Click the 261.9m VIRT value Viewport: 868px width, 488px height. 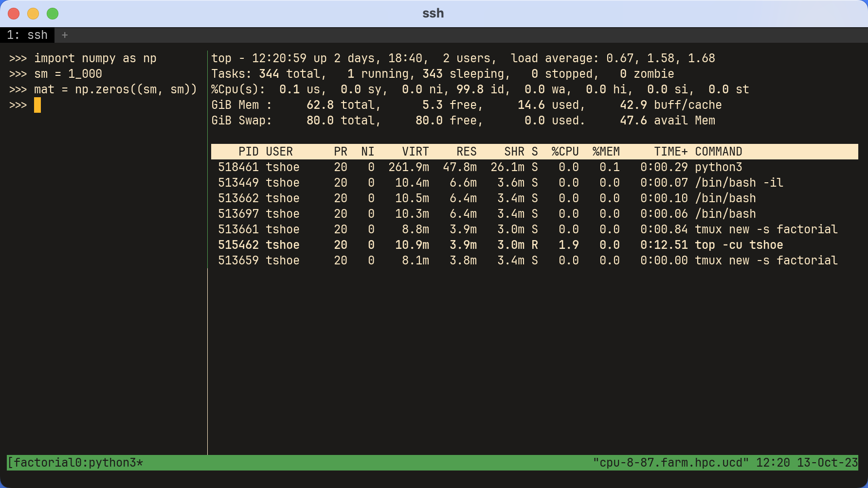click(409, 167)
